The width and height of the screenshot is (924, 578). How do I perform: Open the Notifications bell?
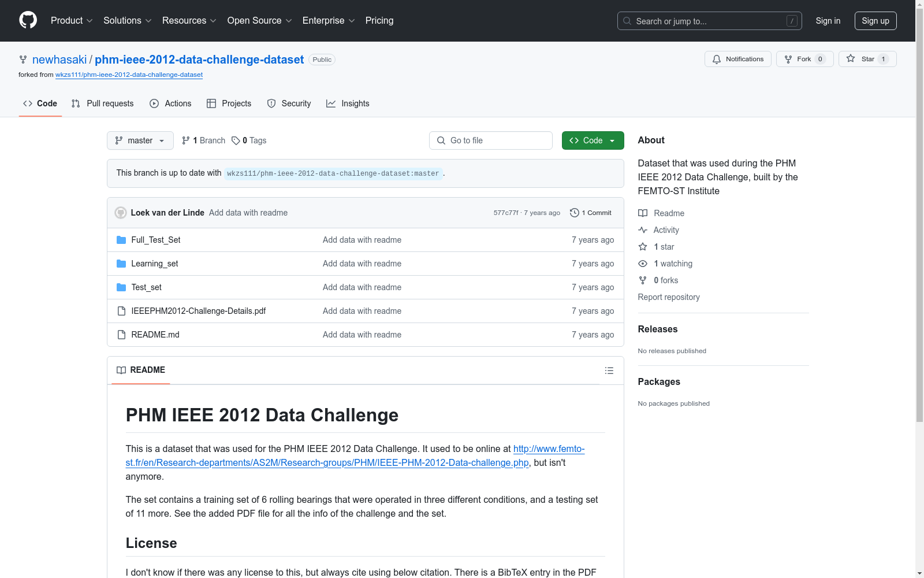click(717, 59)
